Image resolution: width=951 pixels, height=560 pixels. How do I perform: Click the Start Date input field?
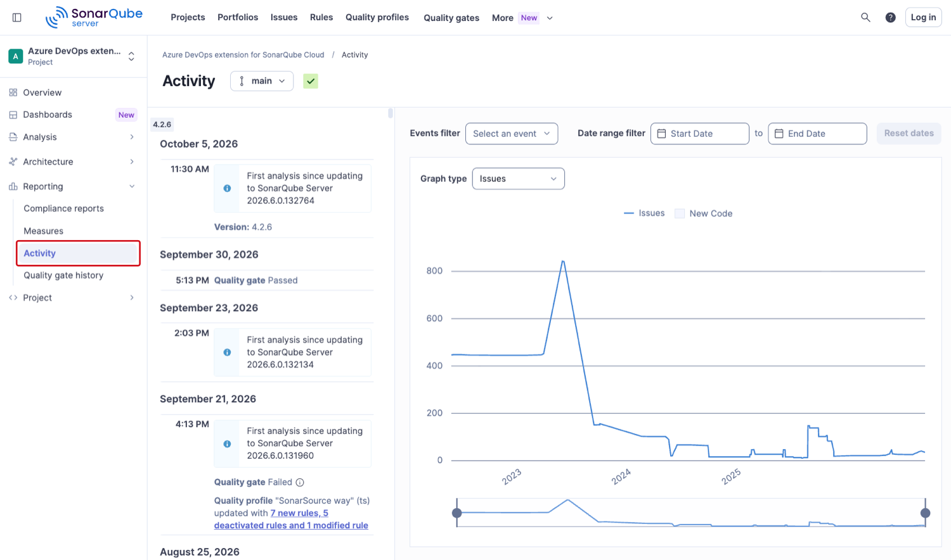point(700,134)
